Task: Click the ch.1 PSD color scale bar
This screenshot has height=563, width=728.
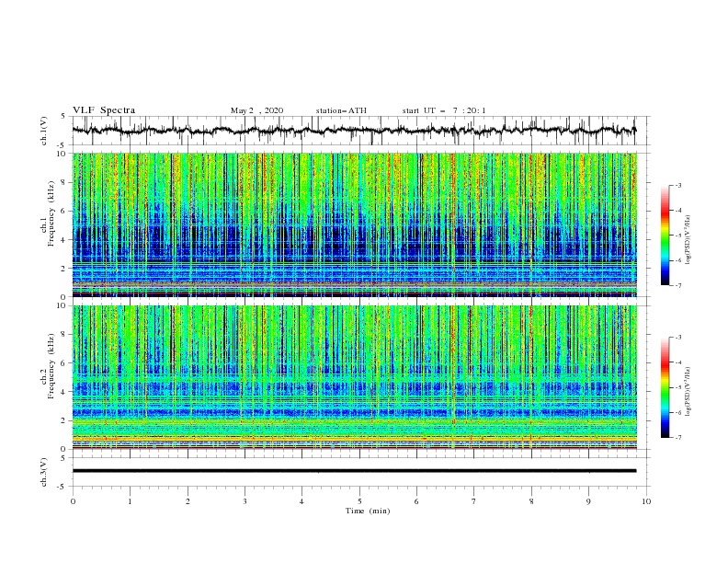Action: (x=665, y=236)
